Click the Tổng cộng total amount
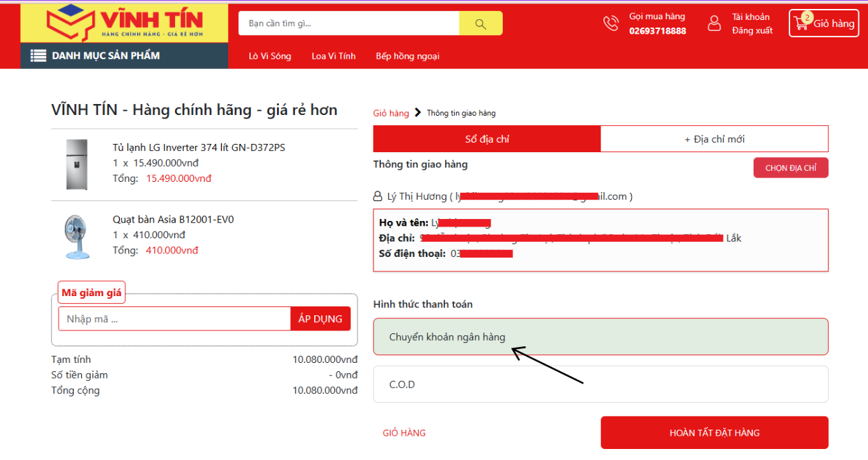 [325, 390]
